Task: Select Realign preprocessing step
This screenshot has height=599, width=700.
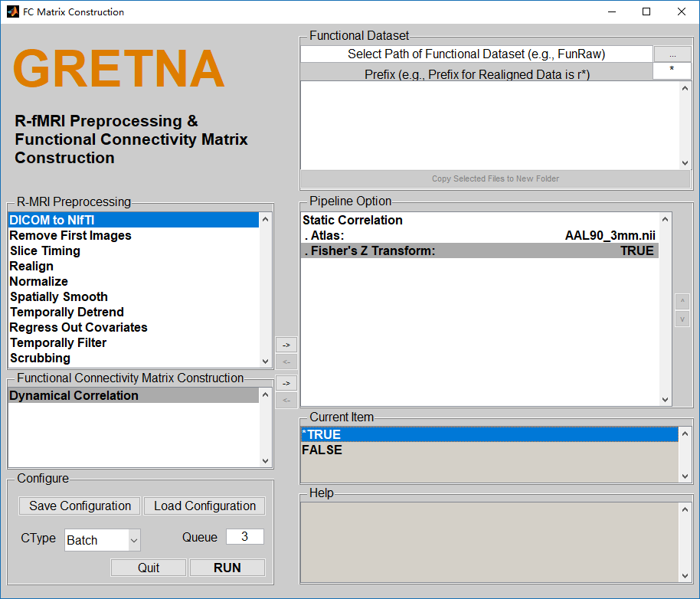Action: click(133, 266)
